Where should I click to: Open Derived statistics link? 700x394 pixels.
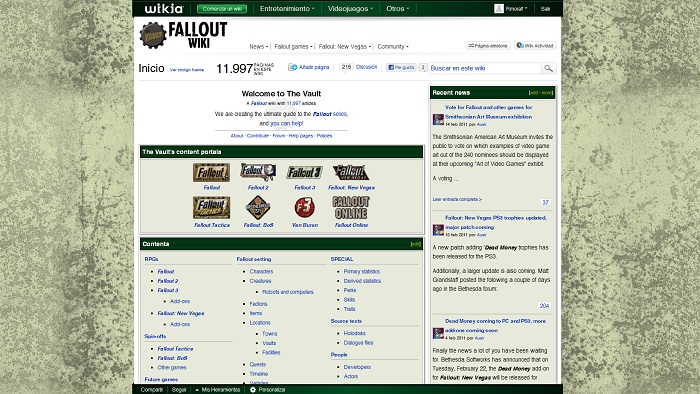(x=362, y=281)
